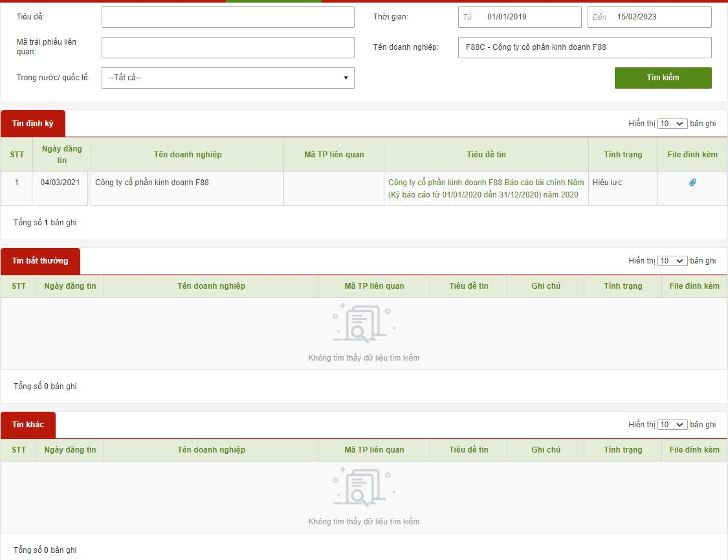Focus the Tiêu đề input field
This screenshot has width=728, height=560.
[x=228, y=17]
